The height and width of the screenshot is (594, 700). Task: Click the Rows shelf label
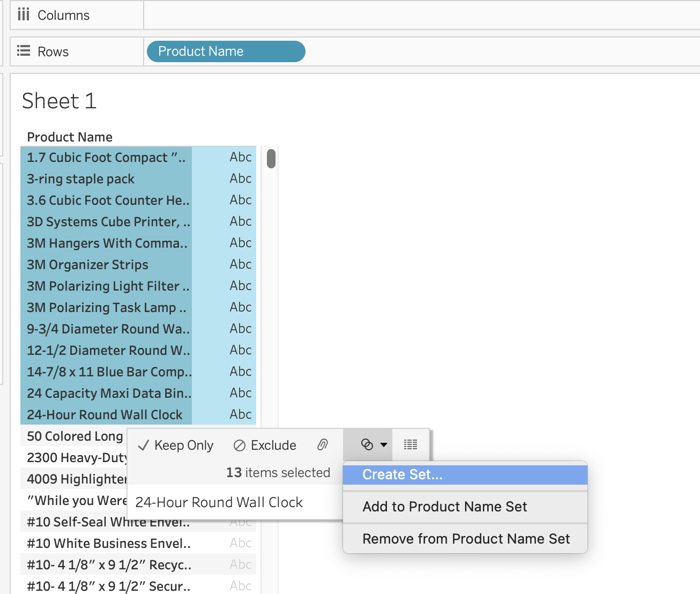pyautogui.click(x=53, y=51)
